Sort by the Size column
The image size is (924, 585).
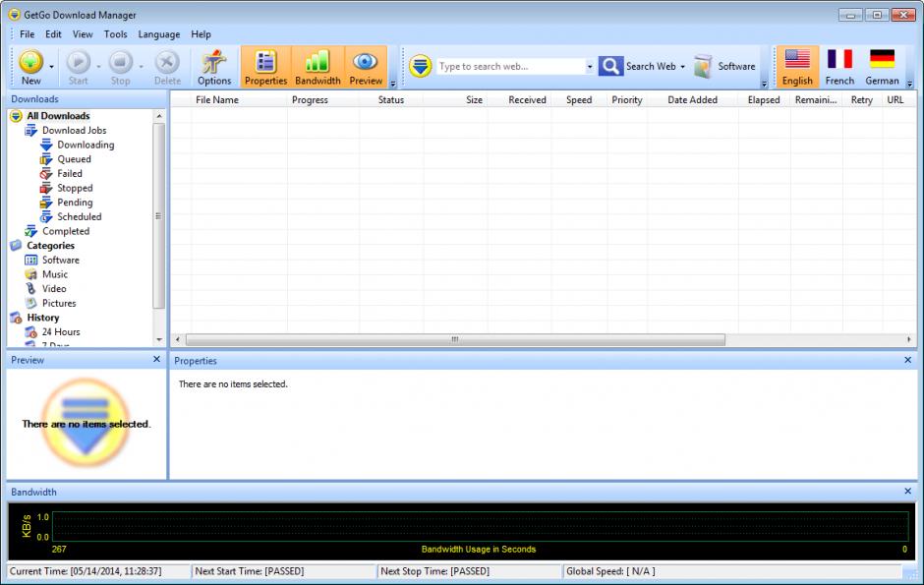455,99
